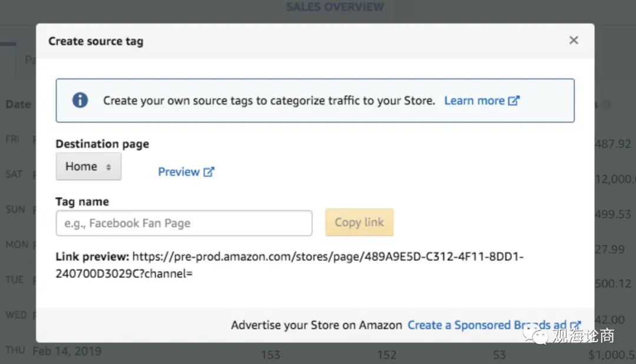Focus the Tag name text field
Screen dimensions: 636x364
[184, 223]
